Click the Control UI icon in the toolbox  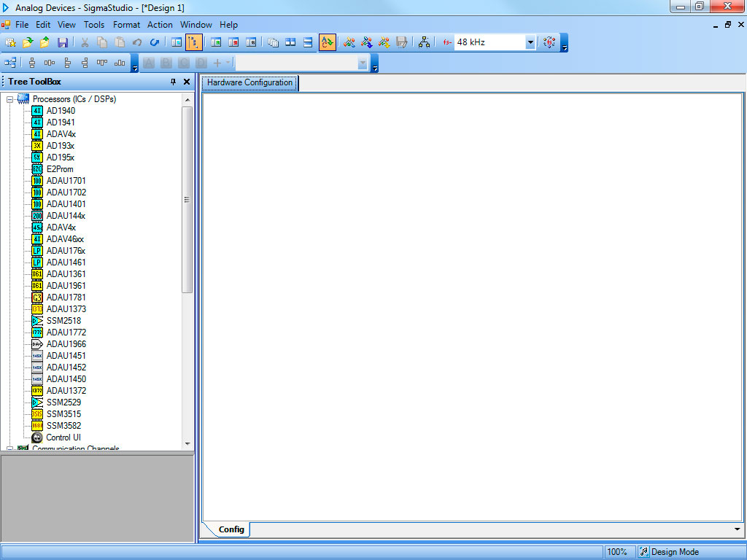pos(37,437)
